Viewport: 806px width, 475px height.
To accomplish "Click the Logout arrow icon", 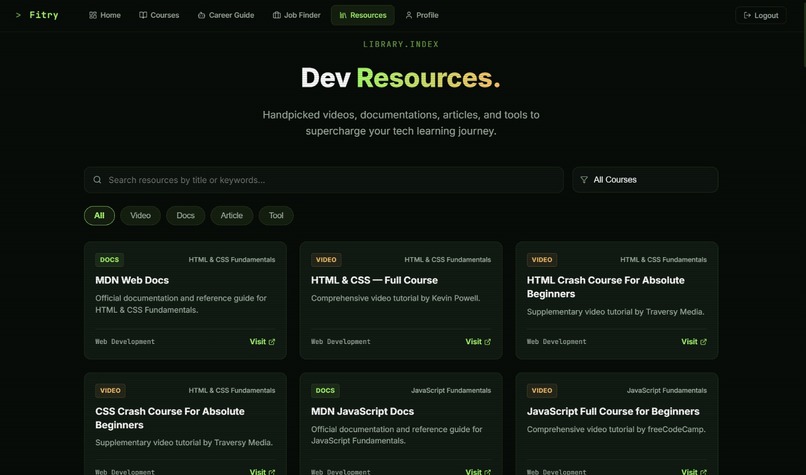I will (x=747, y=15).
